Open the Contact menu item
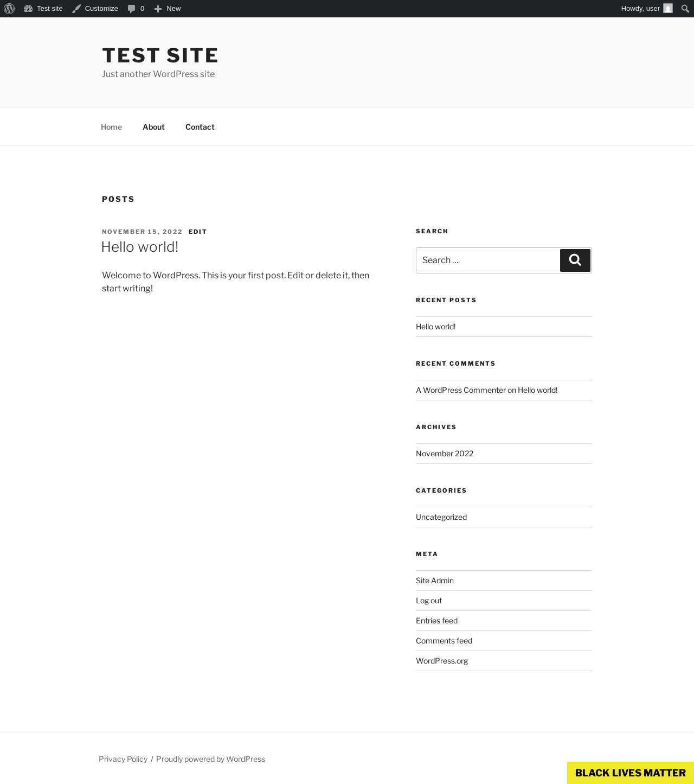 [200, 127]
